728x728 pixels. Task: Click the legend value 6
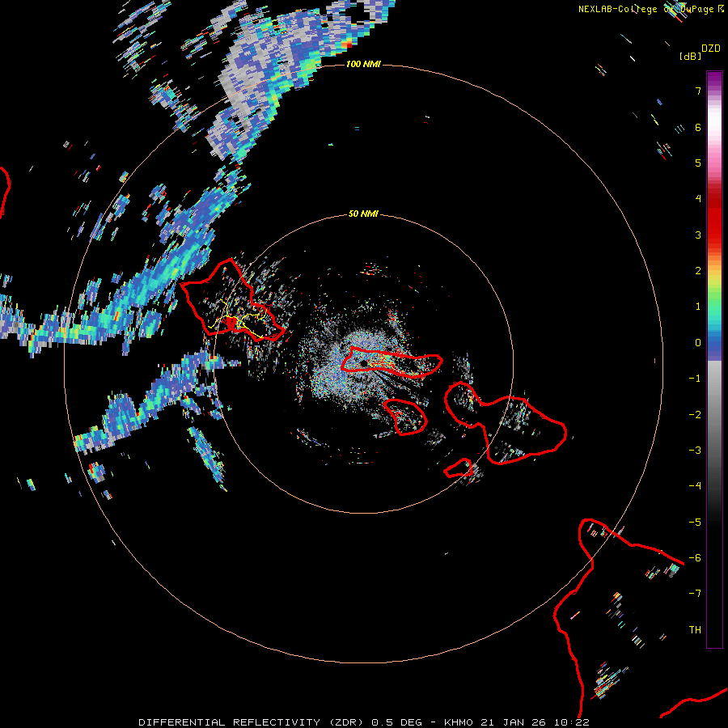tap(698, 127)
